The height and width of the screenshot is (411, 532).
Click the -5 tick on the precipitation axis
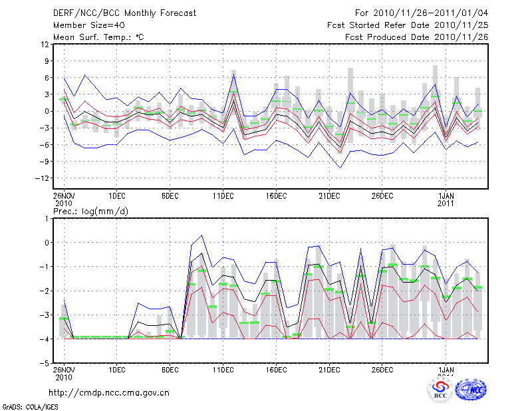coord(44,364)
